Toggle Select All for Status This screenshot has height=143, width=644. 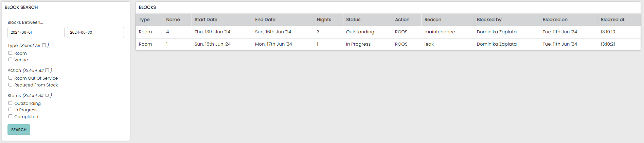[x=47, y=95]
